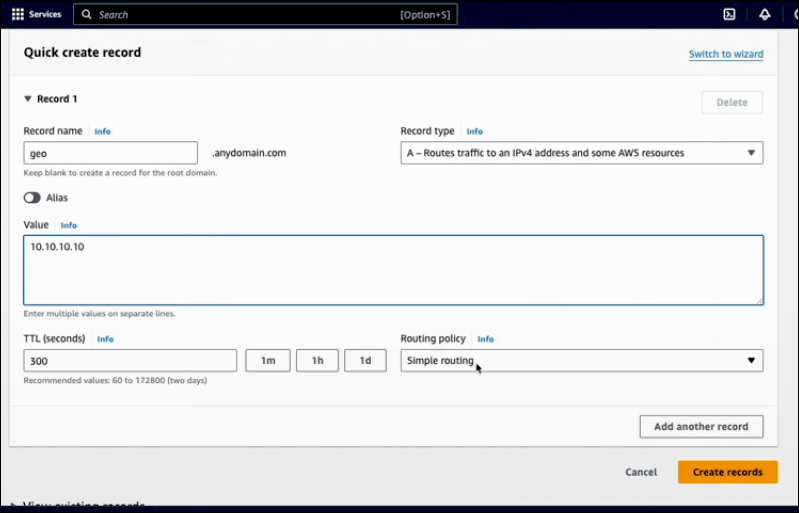Click Info link next to Routing policy

pyautogui.click(x=485, y=339)
